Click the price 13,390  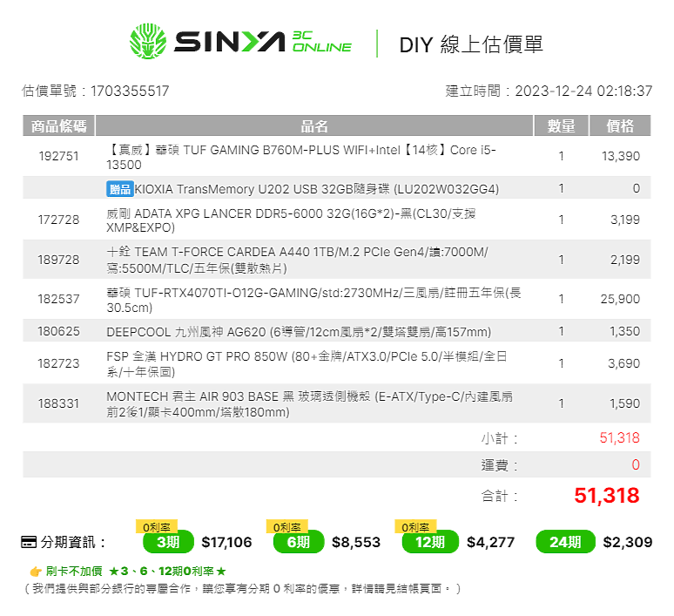point(621,156)
